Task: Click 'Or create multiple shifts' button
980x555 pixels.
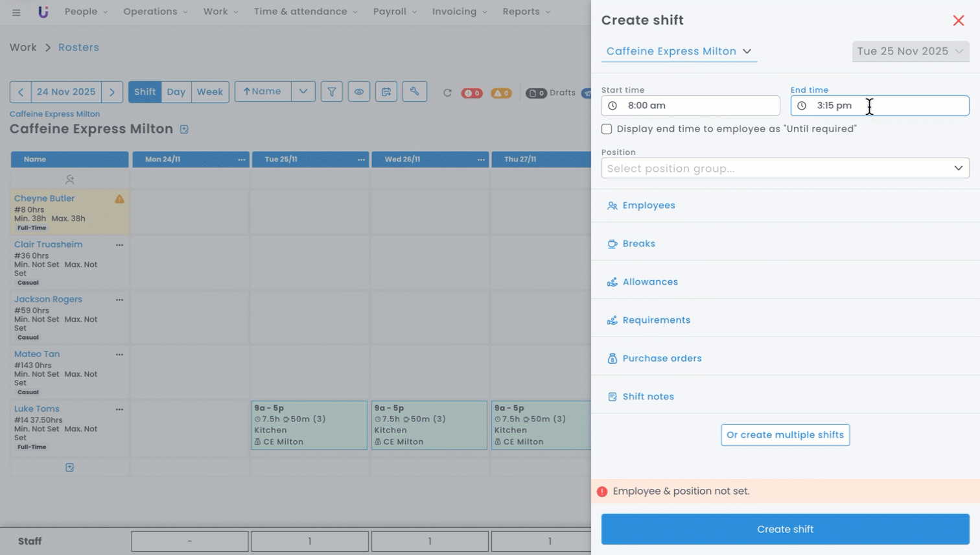Action: 784,435
